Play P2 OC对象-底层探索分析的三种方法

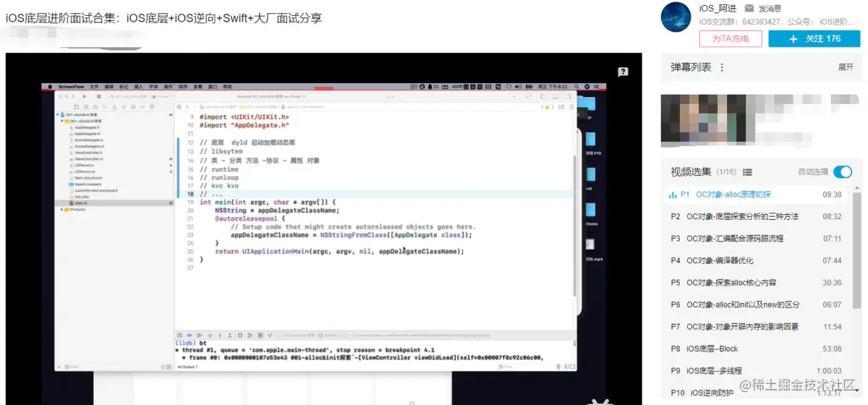click(x=757, y=216)
